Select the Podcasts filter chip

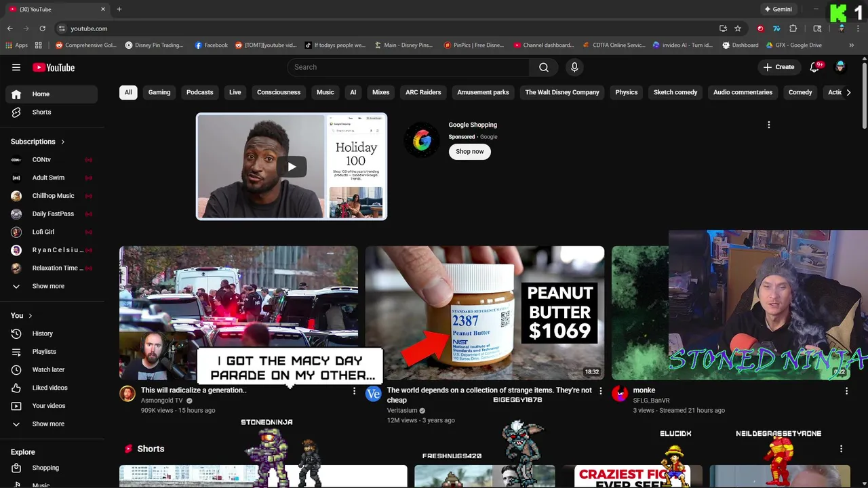[x=199, y=92]
